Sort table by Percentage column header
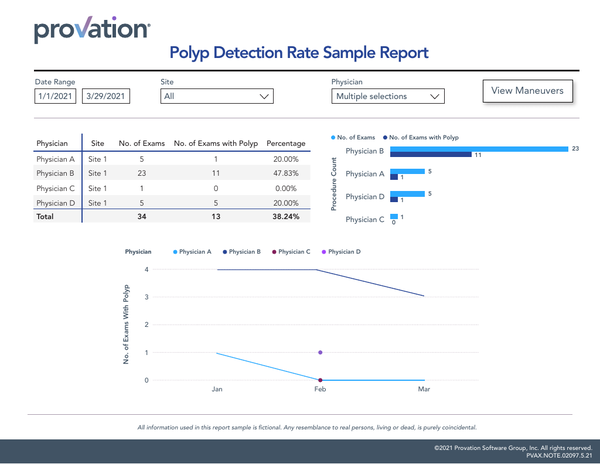This screenshot has height=464, width=600. coord(286,143)
